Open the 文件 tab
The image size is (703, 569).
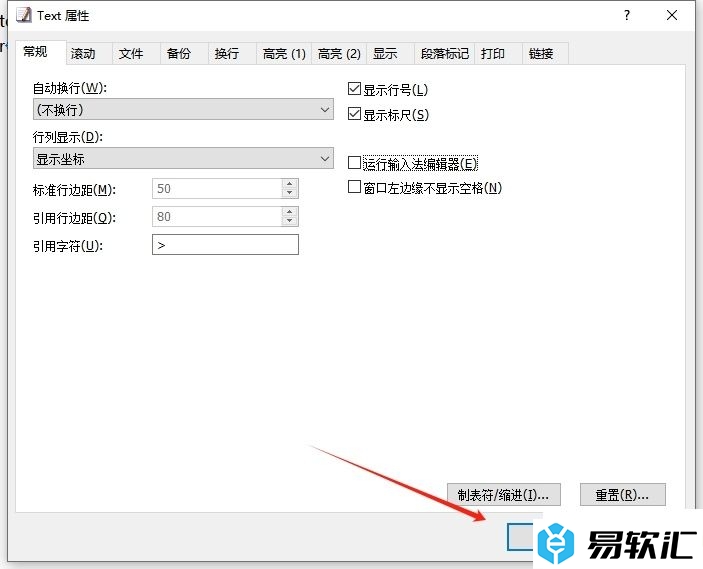pyautogui.click(x=131, y=54)
